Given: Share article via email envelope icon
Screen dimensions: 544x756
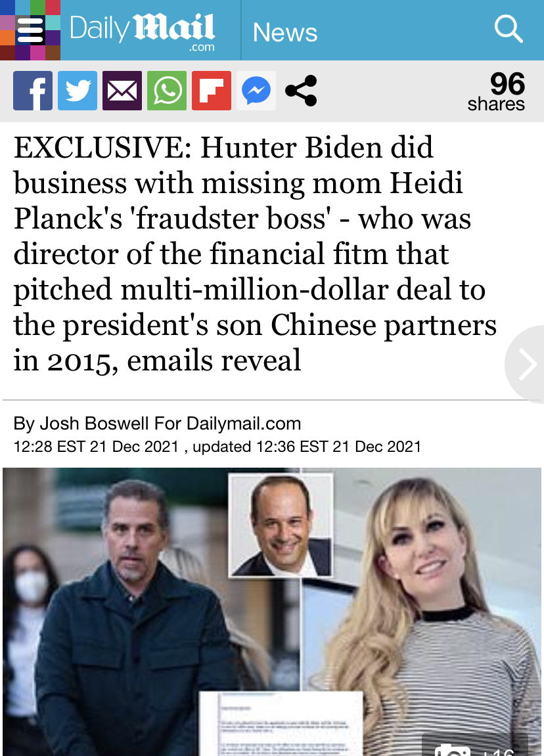Looking at the screenshot, I should (x=122, y=91).
